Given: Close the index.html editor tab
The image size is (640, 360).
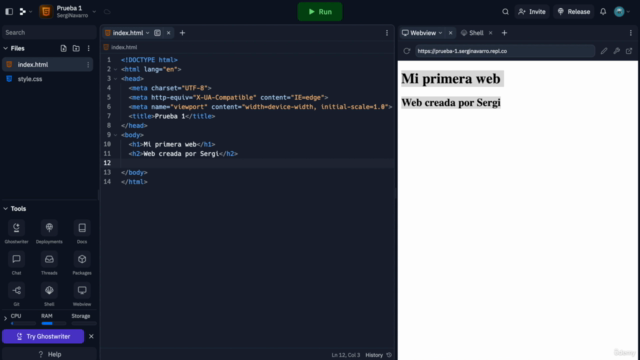Looking at the screenshot, I should pos(168,33).
